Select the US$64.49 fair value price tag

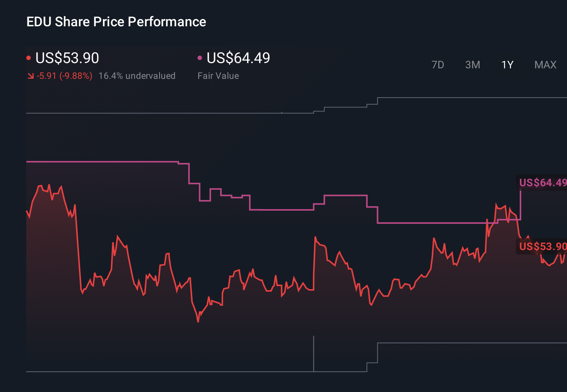[x=542, y=183]
